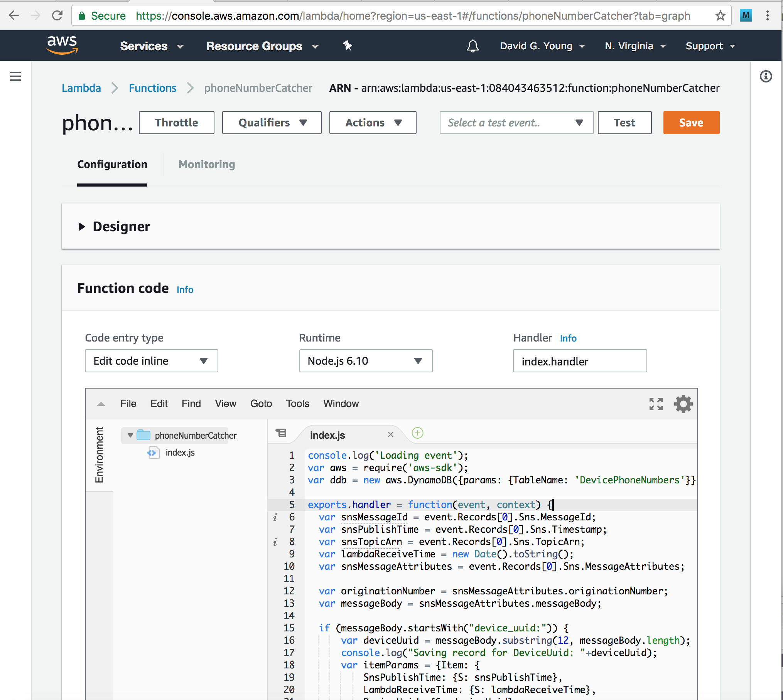This screenshot has width=783, height=700.
Task: Click the Handler index.handler field
Action: point(580,361)
